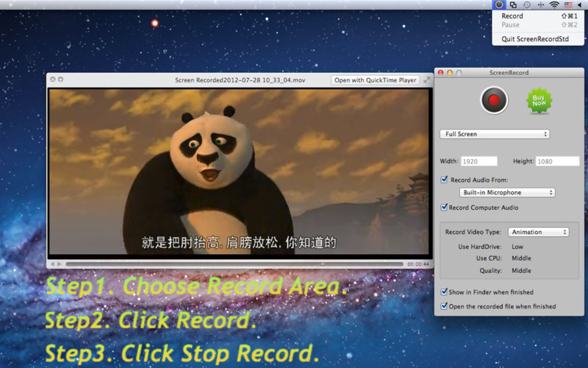Click the video progress bar

point(234,264)
